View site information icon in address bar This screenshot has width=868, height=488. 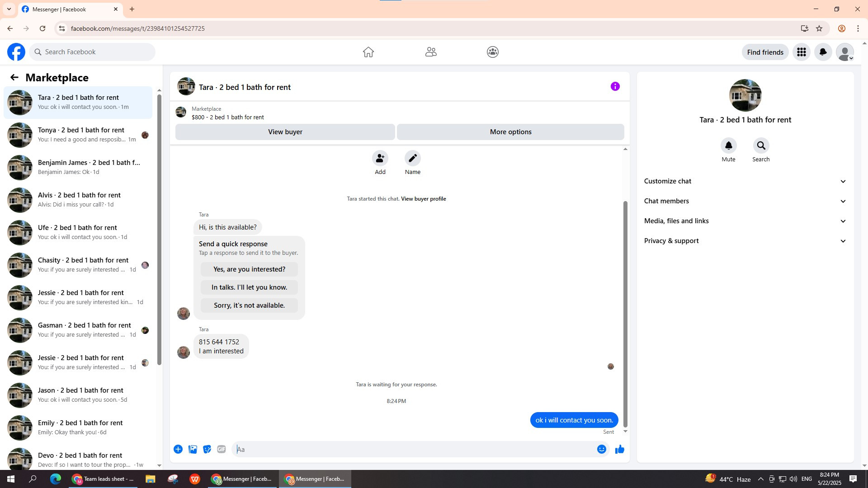[x=62, y=28]
